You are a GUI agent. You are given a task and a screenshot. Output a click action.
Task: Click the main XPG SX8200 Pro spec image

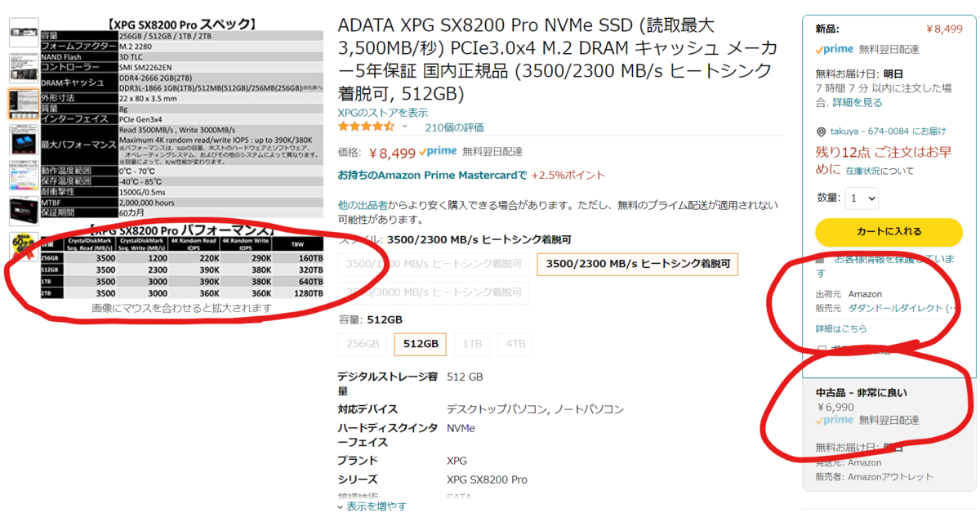[180, 159]
